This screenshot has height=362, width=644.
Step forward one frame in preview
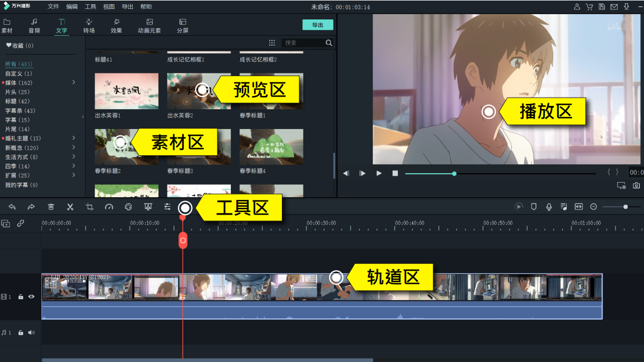[x=362, y=173]
